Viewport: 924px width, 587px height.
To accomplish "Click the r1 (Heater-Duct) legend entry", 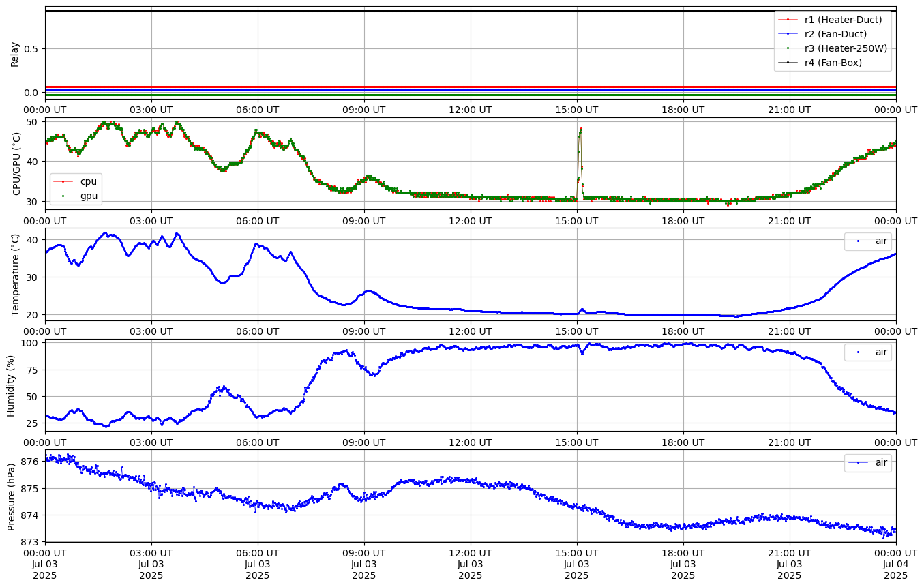I will (x=832, y=20).
